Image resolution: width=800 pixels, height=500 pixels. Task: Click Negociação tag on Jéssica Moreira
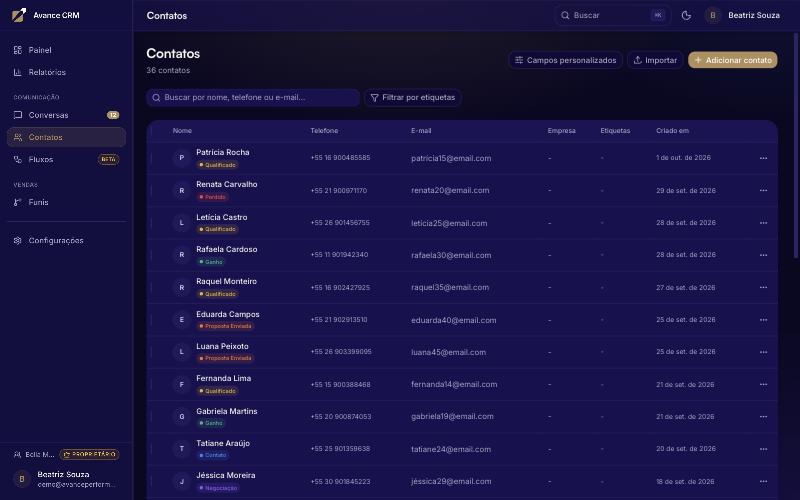pyautogui.click(x=218, y=488)
